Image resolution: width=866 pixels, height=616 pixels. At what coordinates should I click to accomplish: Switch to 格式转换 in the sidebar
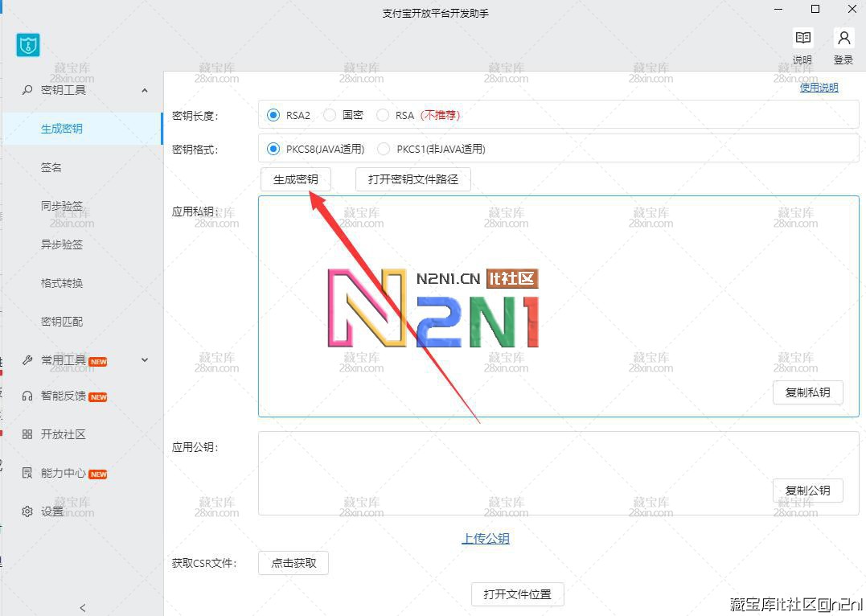62,283
